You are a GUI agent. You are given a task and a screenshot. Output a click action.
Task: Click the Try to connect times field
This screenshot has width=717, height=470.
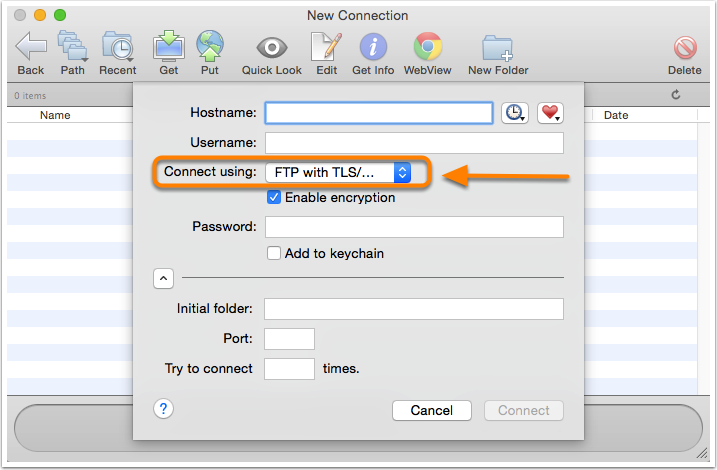[x=289, y=369]
